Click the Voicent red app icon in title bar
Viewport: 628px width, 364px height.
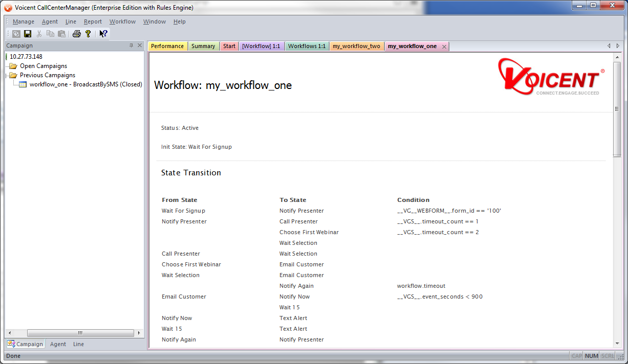point(8,7)
